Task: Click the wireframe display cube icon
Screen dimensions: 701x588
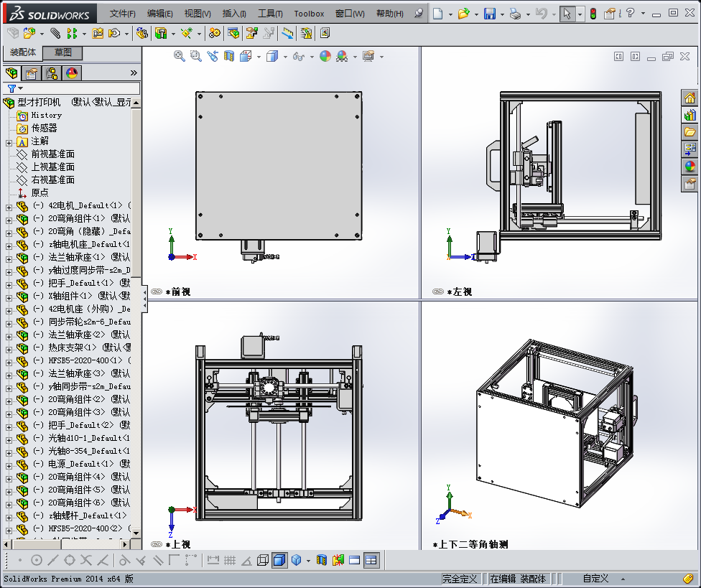Action: (262, 560)
